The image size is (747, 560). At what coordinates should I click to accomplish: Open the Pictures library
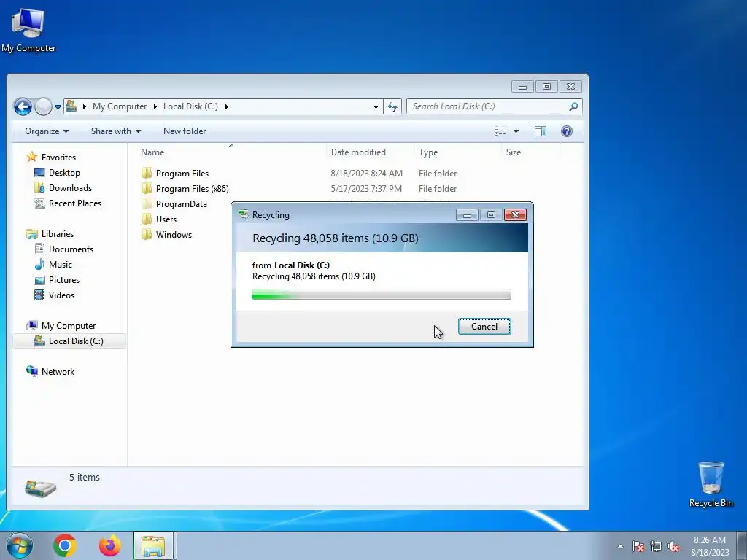(64, 279)
